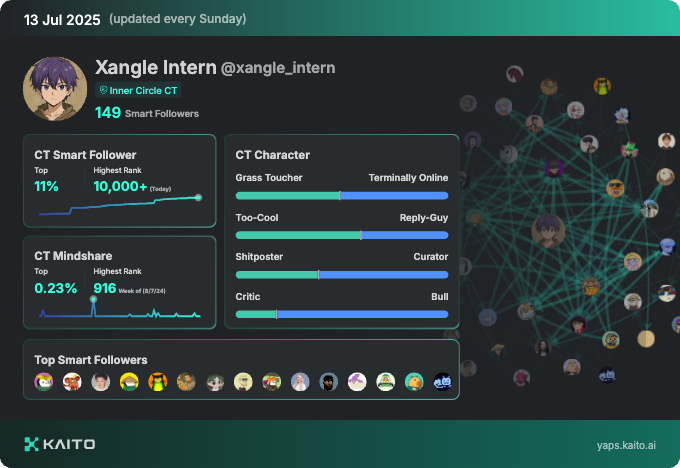Screen dimensions: 680x468
Task: Click the 'Terminally Online' label
Action: pos(408,178)
